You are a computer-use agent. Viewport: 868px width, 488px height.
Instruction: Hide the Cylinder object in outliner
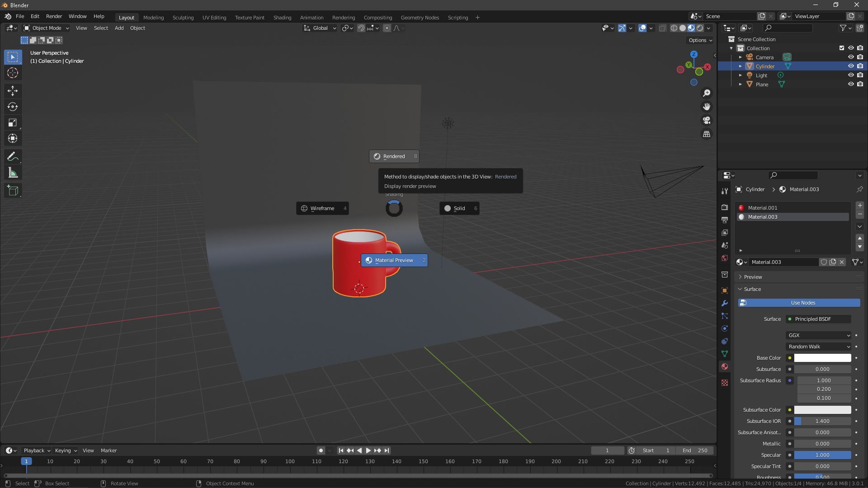coord(851,66)
